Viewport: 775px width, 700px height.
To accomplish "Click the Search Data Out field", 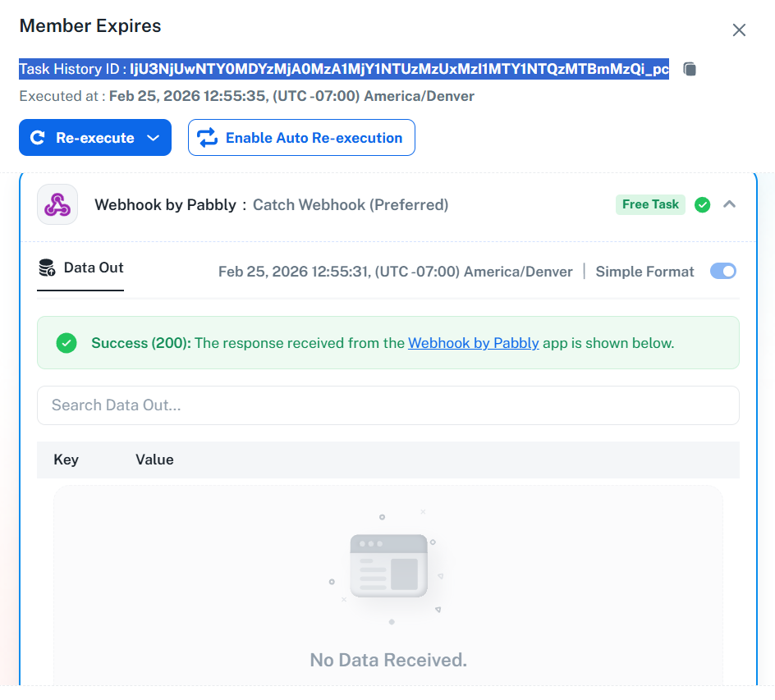I will pyautogui.click(x=387, y=405).
